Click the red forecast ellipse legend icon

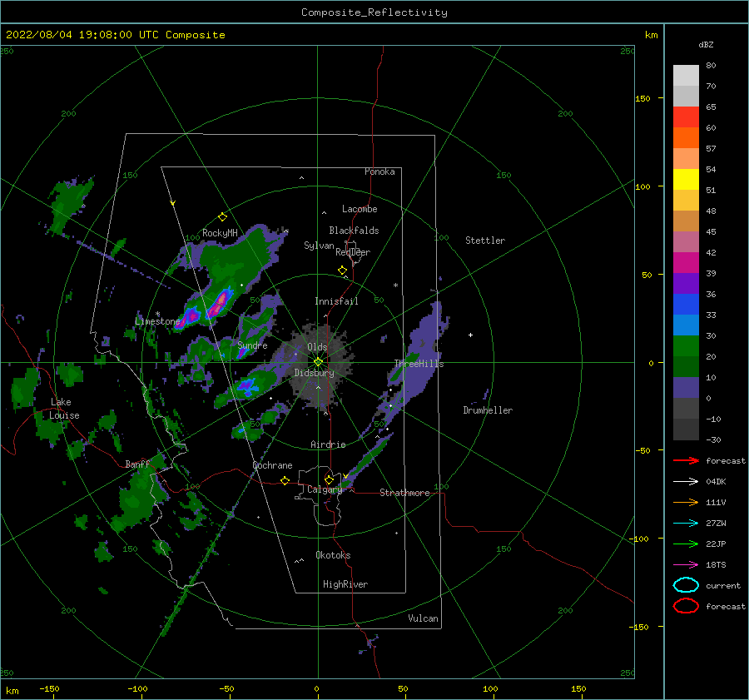click(686, 606)
